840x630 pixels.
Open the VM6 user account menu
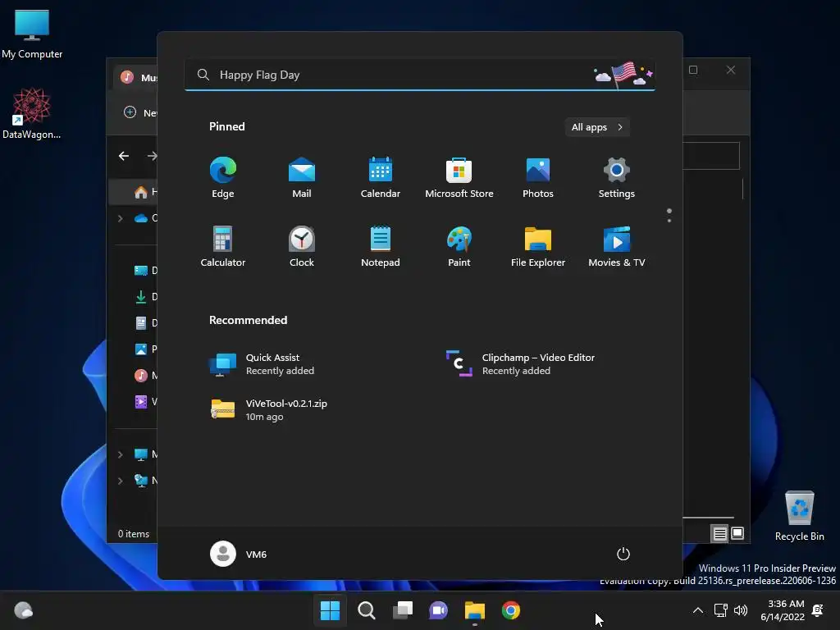coord(239,554)
